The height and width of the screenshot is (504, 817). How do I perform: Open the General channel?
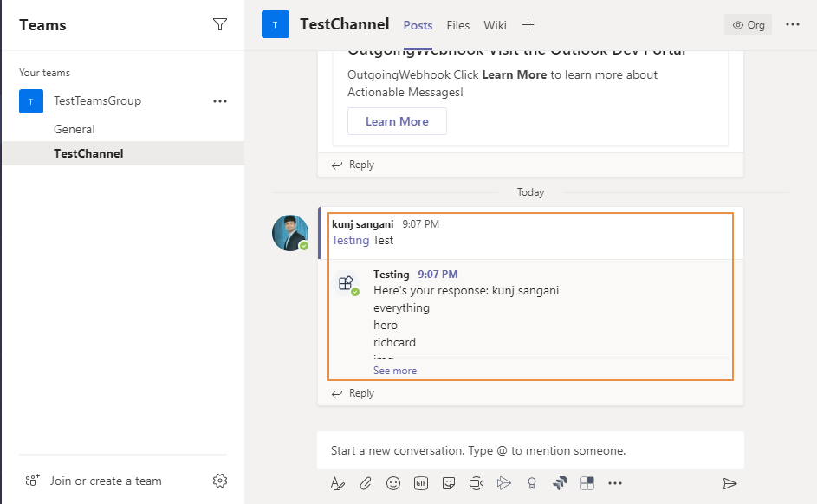pos(75,129)
